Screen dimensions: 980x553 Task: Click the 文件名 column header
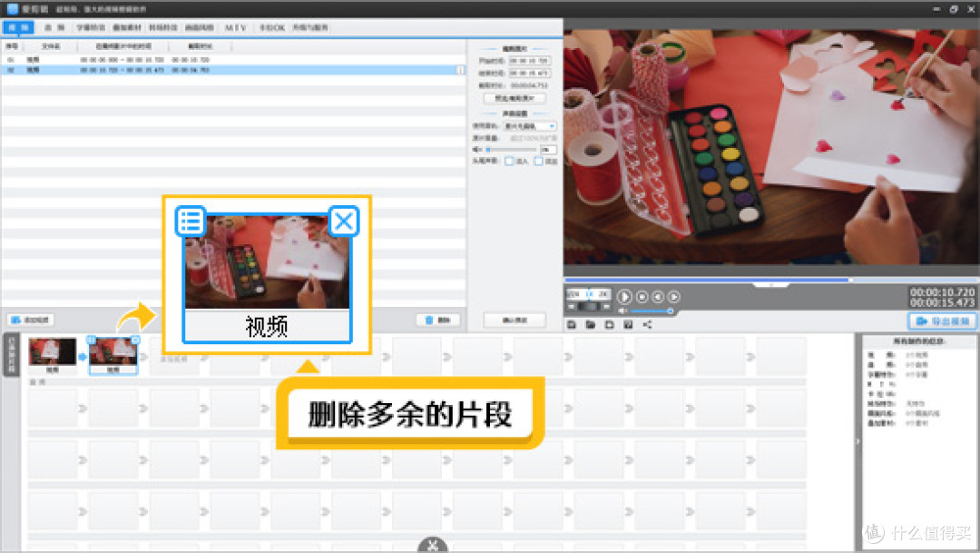click(x=51, y=47)
